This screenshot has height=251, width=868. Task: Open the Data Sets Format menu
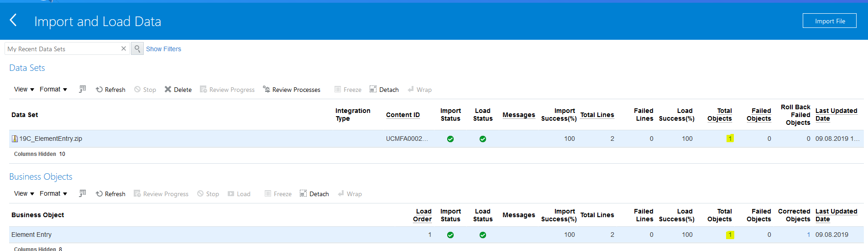[53, 89]
